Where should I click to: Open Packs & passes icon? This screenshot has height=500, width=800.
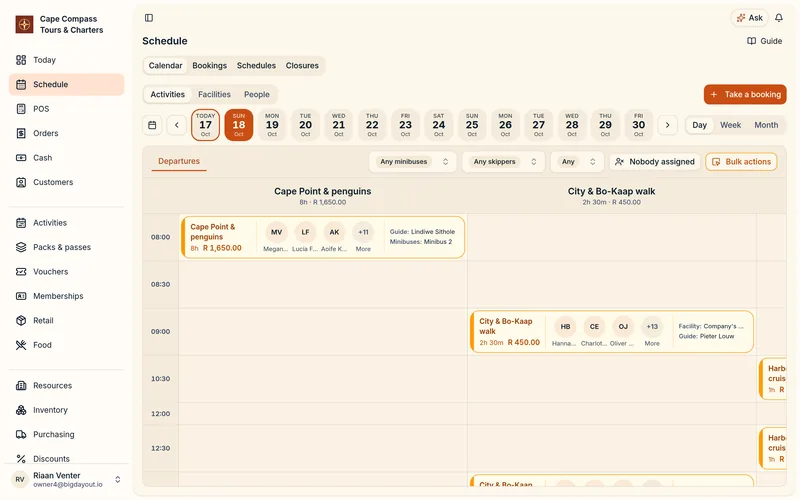click(21, 247)
